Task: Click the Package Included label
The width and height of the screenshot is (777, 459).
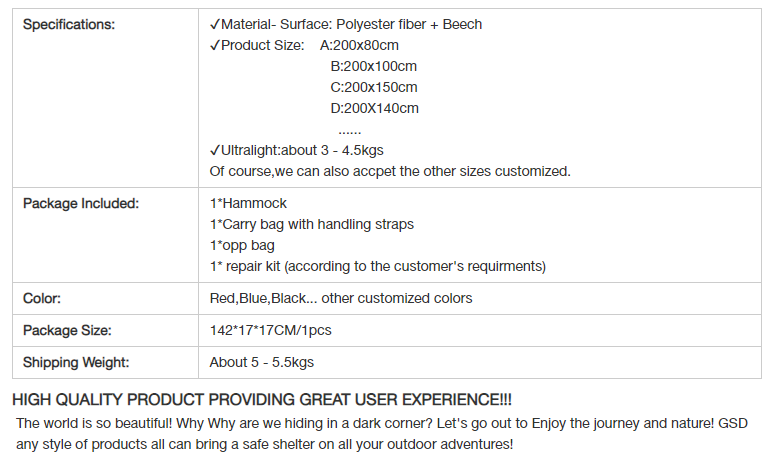Action: point(81,203)
